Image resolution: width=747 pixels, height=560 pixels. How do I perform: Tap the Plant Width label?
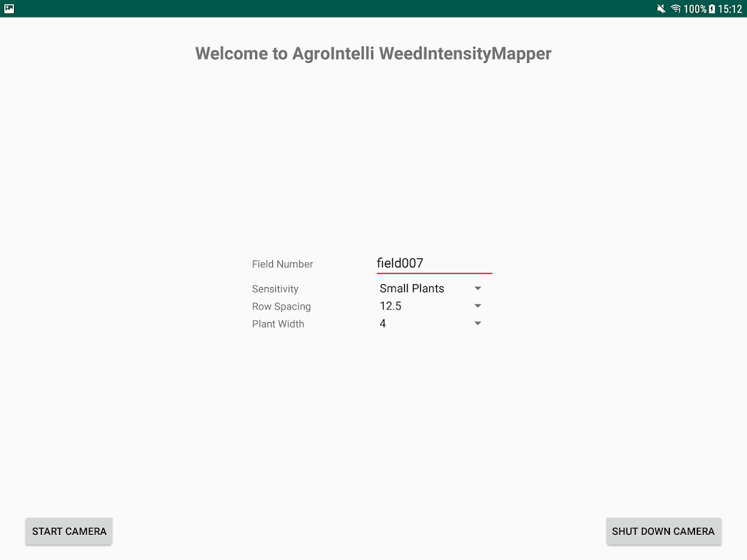coord(278,324)
